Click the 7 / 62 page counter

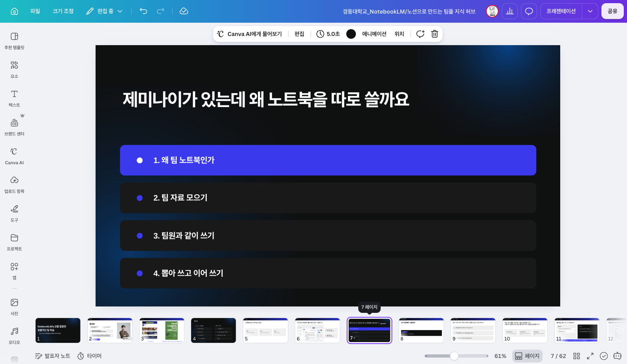[558, 356]
